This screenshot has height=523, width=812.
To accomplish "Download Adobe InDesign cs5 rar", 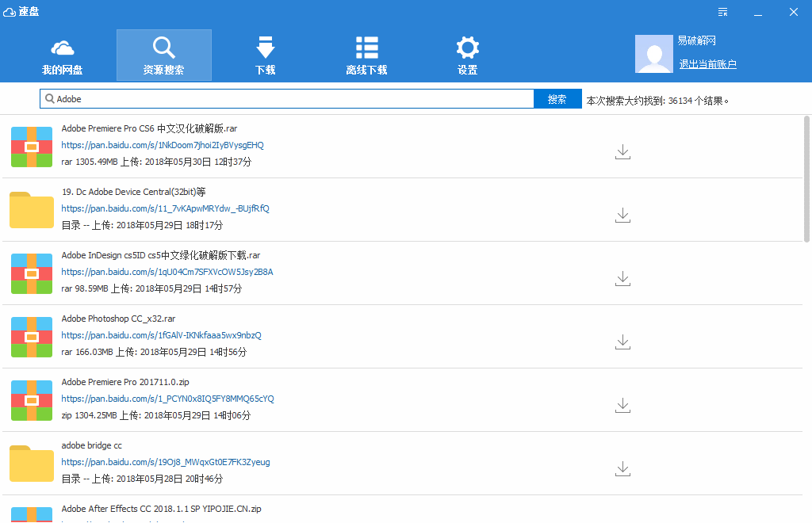I will pyautogui.click(x=622, y=278).
